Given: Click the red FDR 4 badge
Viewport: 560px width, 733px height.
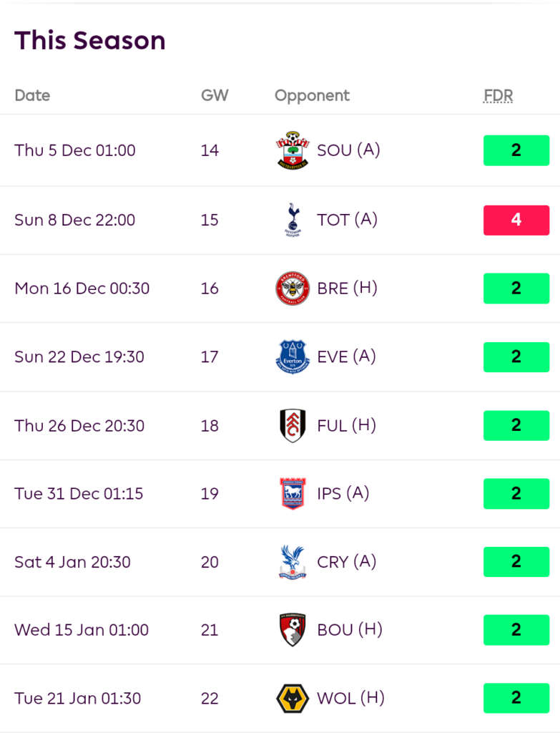Looking at the screenshot, I should click(516, 220).
